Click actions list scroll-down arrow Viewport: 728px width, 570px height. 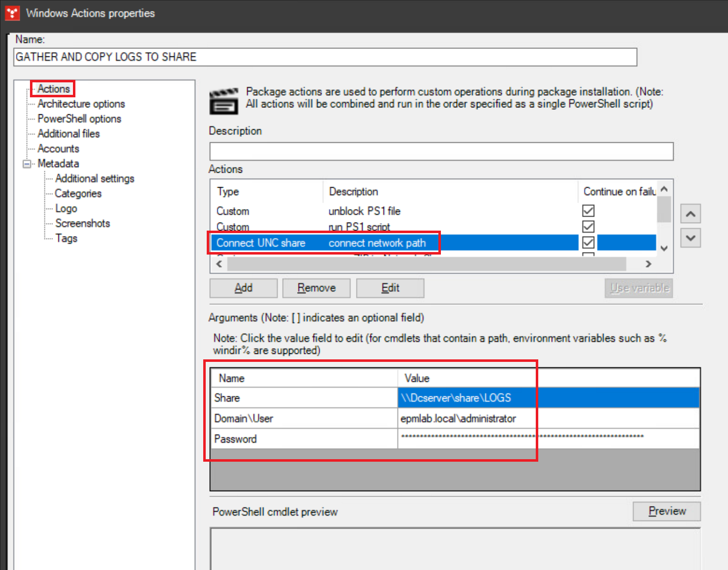click(664, 248)
